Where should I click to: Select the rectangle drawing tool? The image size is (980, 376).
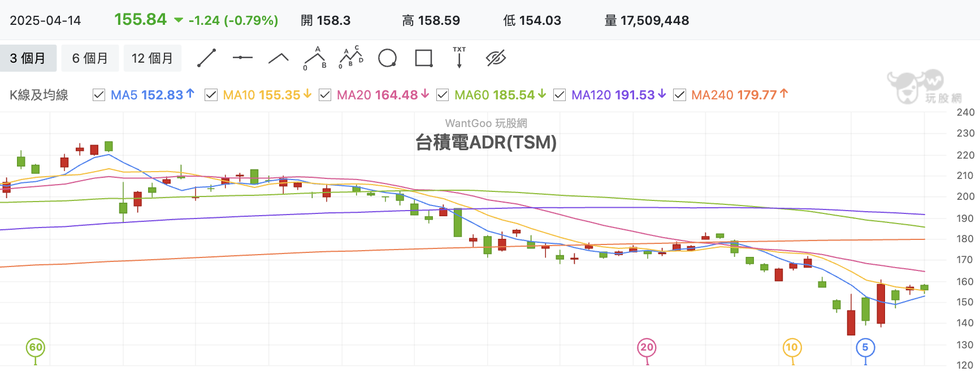tap(424, 58)
